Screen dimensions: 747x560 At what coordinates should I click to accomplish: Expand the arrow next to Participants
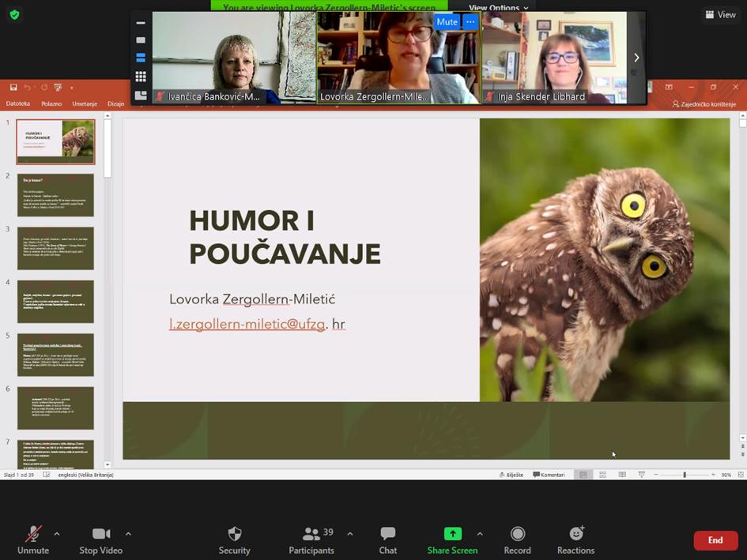(x=350, y=534)
